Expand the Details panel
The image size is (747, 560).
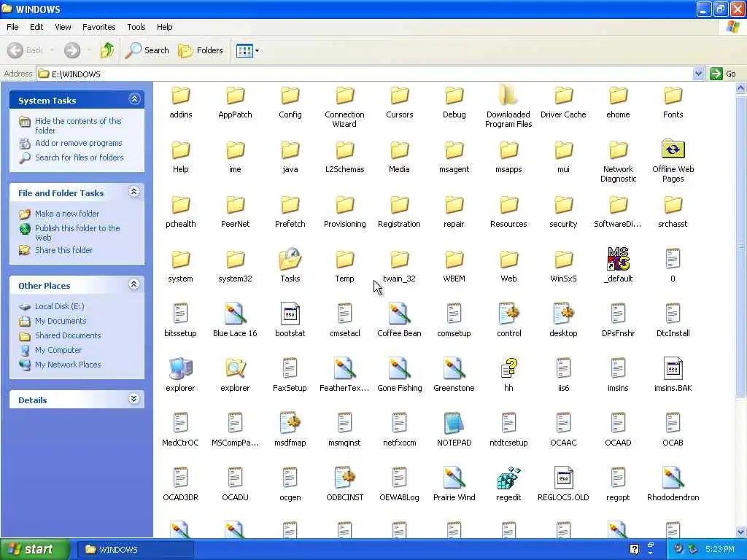coord(134,399)
